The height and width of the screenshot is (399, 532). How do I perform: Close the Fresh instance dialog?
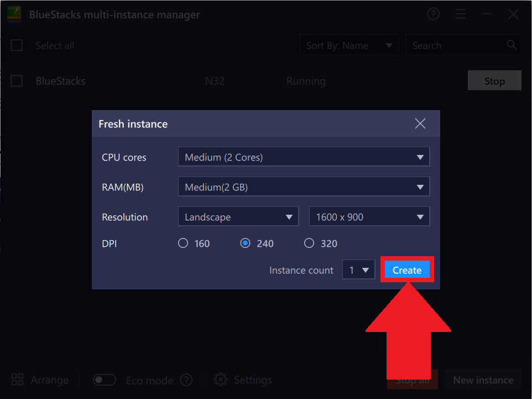point(420,123)
